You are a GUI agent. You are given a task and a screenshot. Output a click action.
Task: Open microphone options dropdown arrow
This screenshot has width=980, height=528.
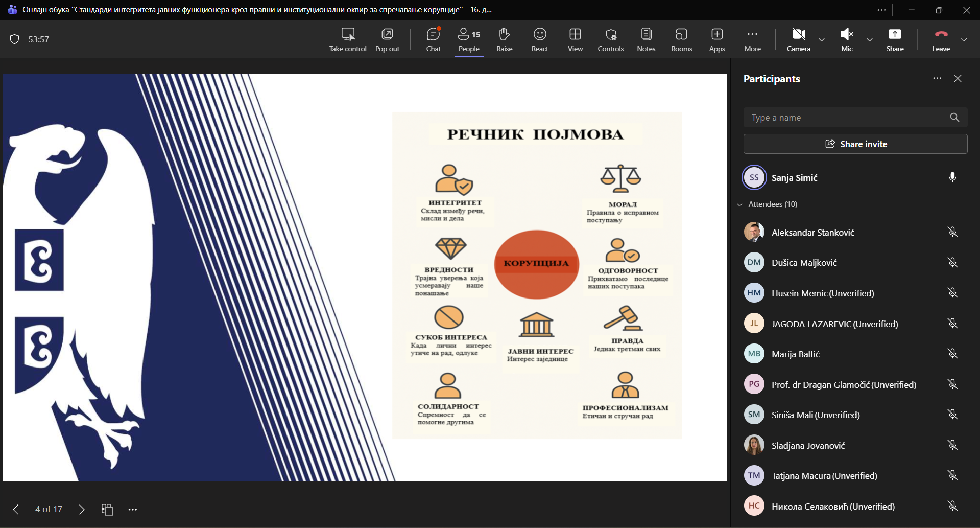point(870,39)
